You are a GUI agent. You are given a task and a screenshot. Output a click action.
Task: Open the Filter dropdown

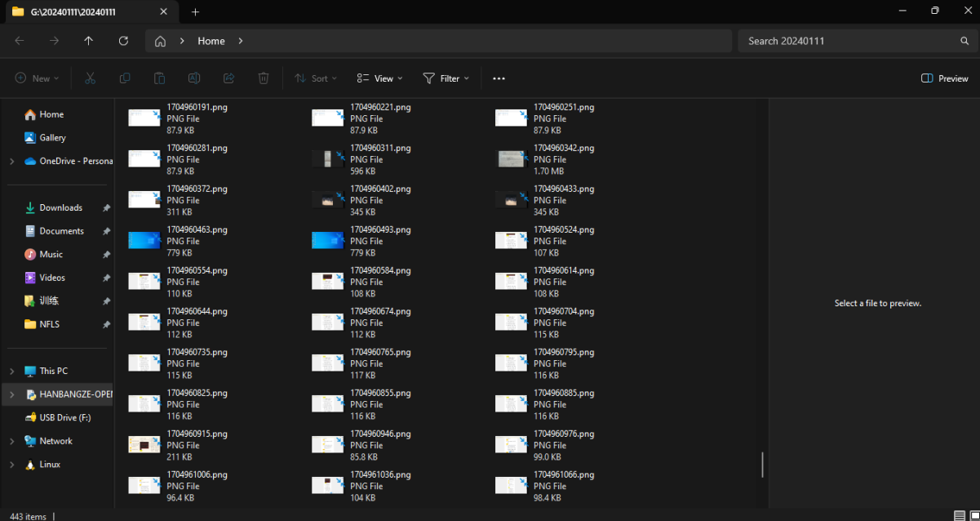[446, 78]
